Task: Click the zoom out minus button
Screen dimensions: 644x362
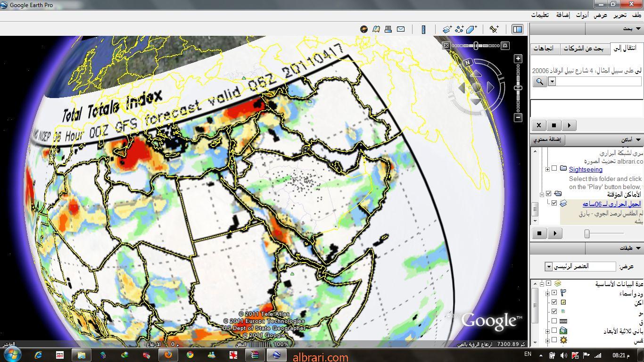Action: (x=518, y=117)
